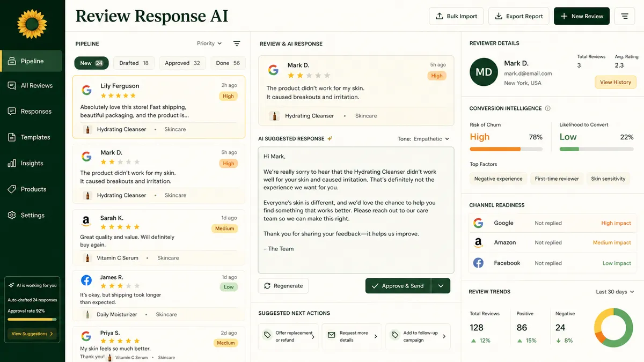Switch to the Drafted 18 tab
Screen dimensions: 644x362
134,63
